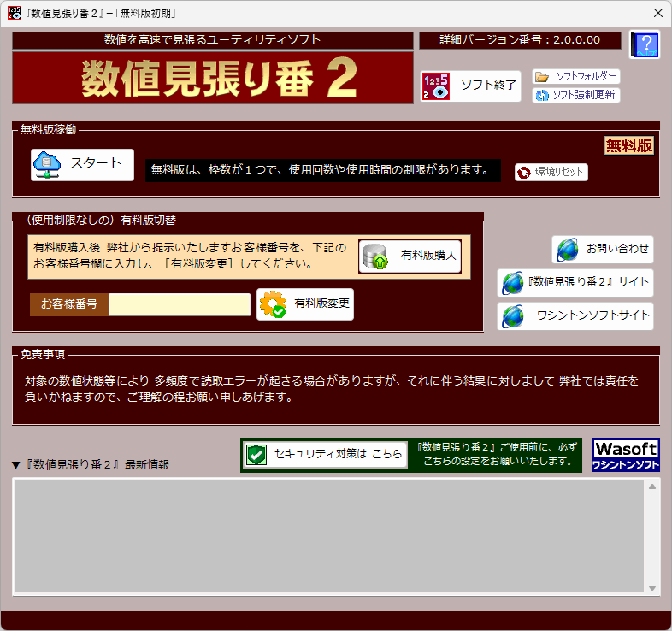
Task: Click the Wasoft logo
Action: click(625, 455)
